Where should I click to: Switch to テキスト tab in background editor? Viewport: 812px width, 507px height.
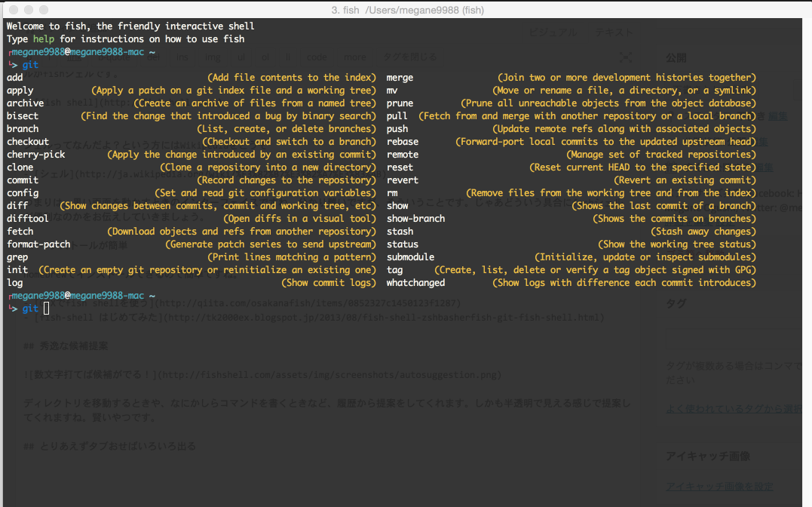tap(614, 32)
